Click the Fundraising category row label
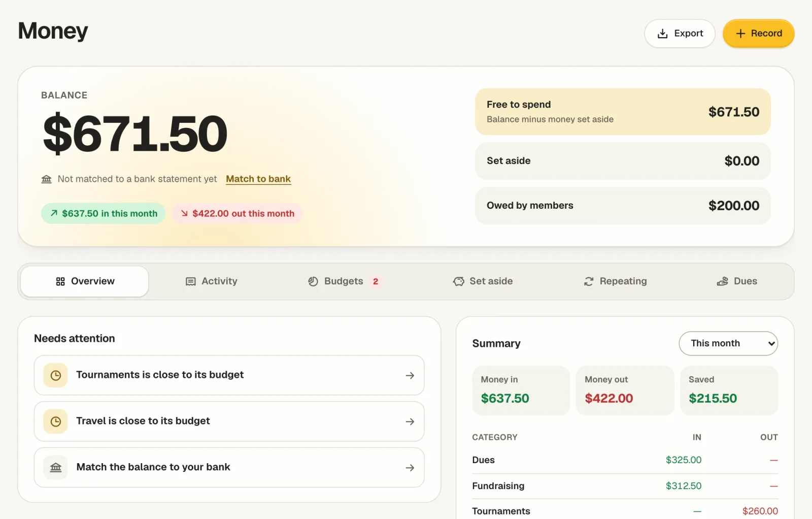This screenshot has width=812, height=519. tap(498, 486)
